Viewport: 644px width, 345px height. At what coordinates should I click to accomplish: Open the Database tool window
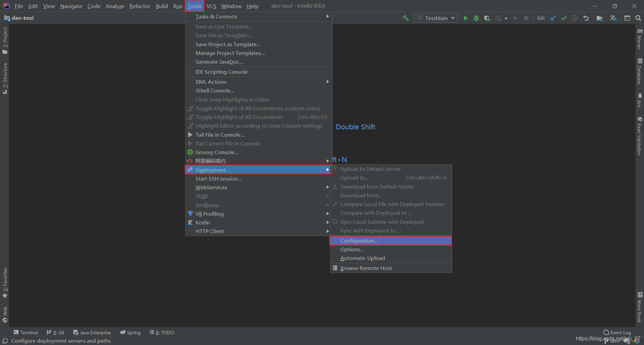640,71
